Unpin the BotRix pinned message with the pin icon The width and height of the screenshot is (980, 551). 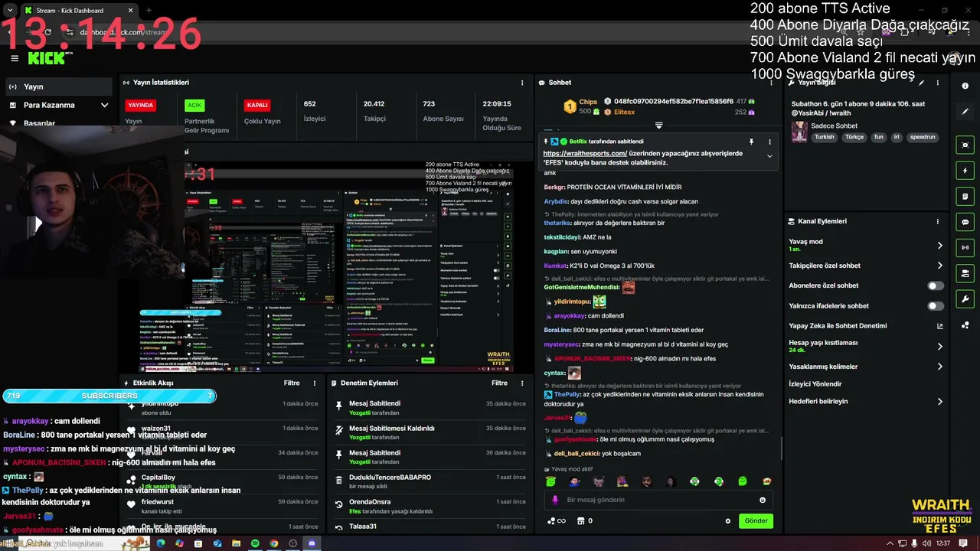coord(752,142)
